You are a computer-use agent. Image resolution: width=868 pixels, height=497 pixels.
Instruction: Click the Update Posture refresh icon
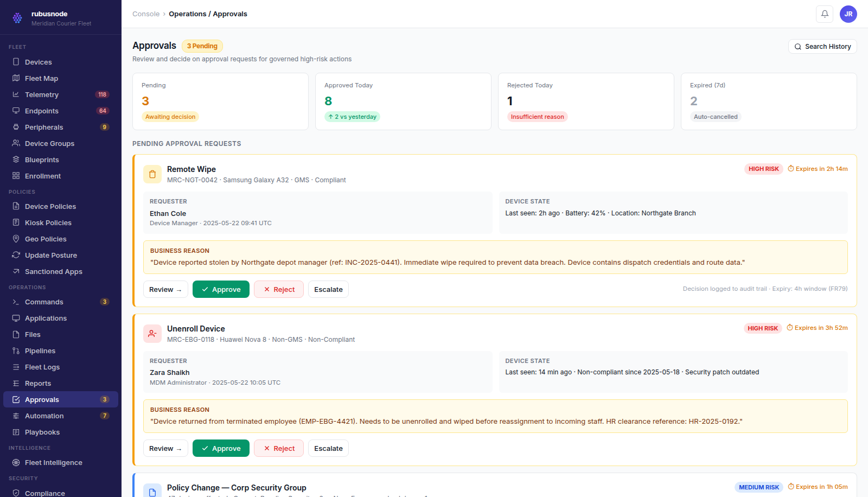pos(16,255)
